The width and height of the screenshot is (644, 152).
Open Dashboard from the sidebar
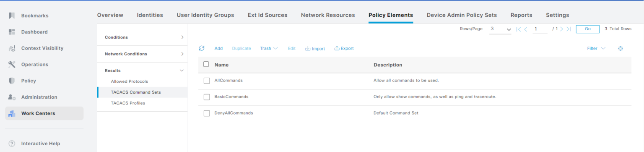coord(34,32)
